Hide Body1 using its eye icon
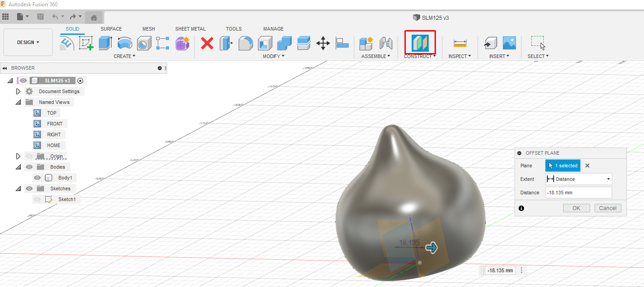Image resolution: width=644 pixels, height=287 pixels. click(37, 178)
